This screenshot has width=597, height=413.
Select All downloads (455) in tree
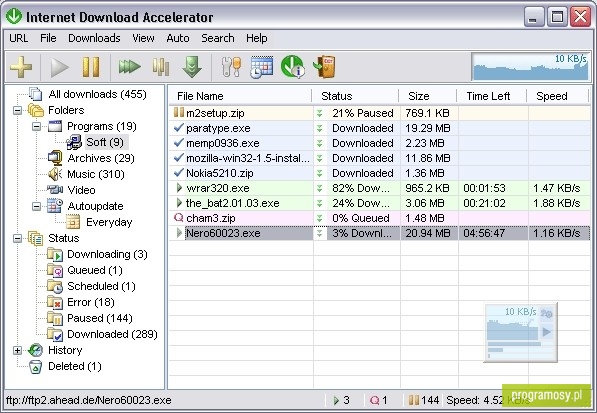(x=97, y=94)
